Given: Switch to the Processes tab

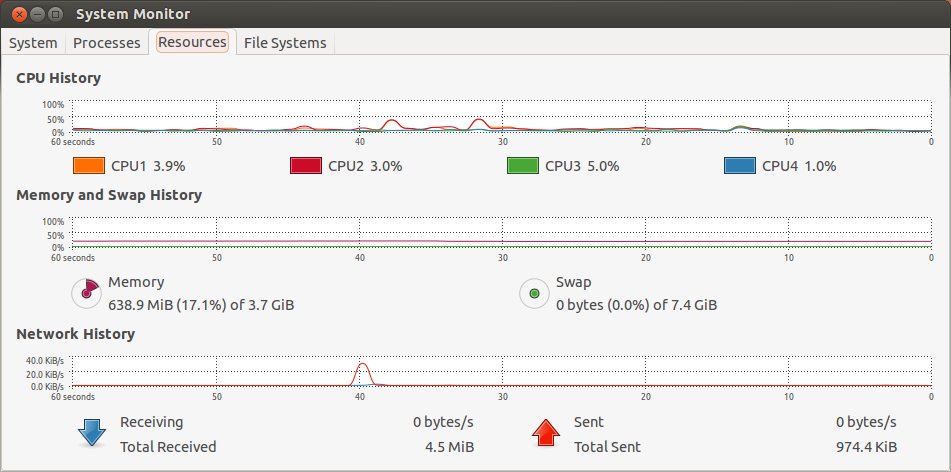Looking at the screenshot, I should 107,43.
